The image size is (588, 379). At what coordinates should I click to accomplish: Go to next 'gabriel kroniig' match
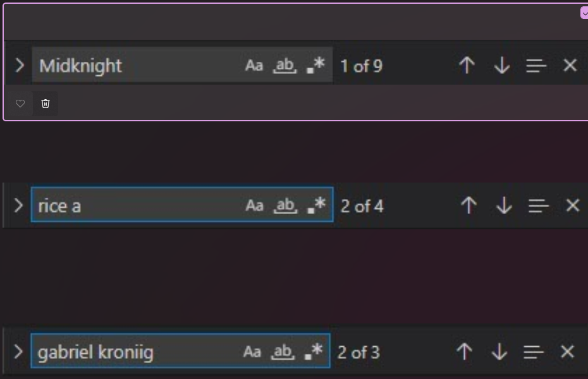tap(499, 352)
